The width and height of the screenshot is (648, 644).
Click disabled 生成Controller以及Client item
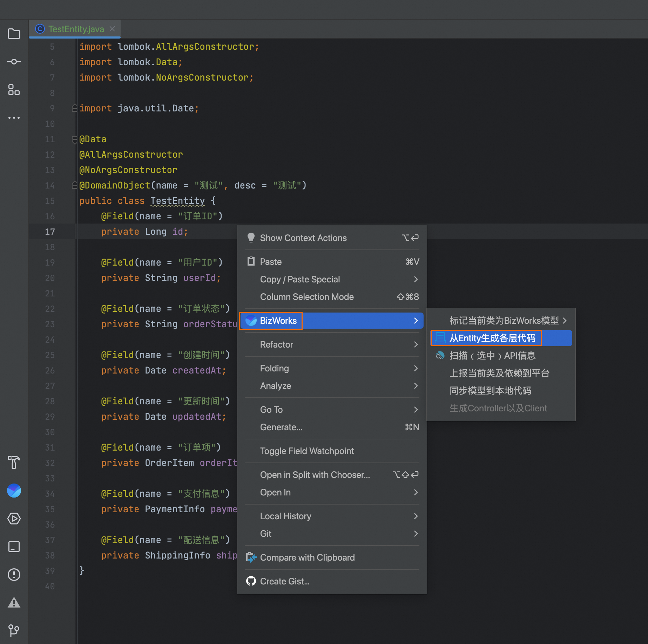(x=501, y=408)
